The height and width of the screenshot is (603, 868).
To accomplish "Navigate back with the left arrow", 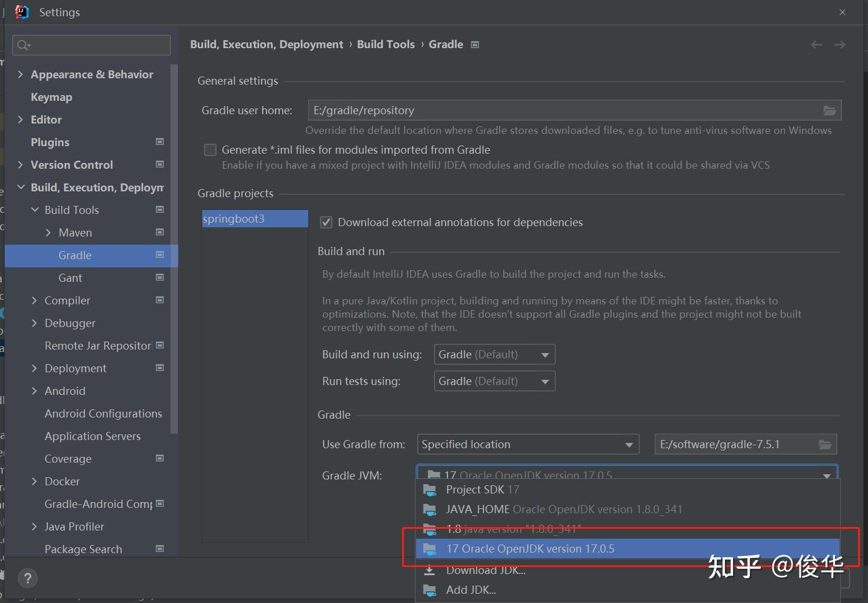I will [x=816, y=45].
